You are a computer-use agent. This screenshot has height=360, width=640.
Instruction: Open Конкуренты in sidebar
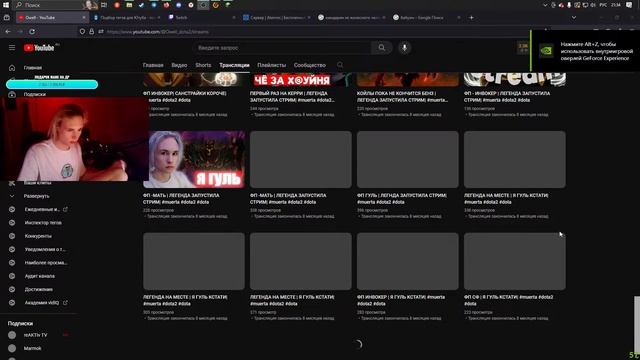point(38,236)
